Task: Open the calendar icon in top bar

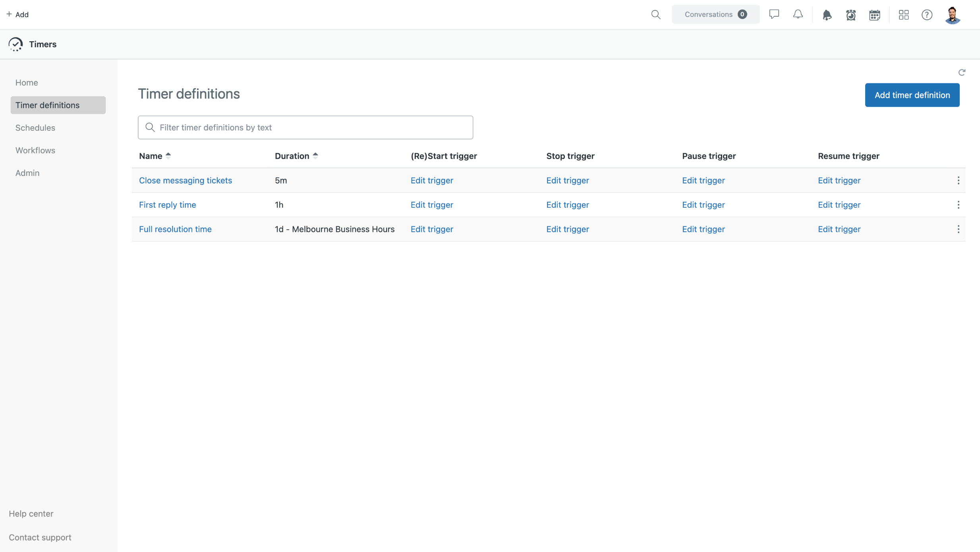Action: (874, 15)
